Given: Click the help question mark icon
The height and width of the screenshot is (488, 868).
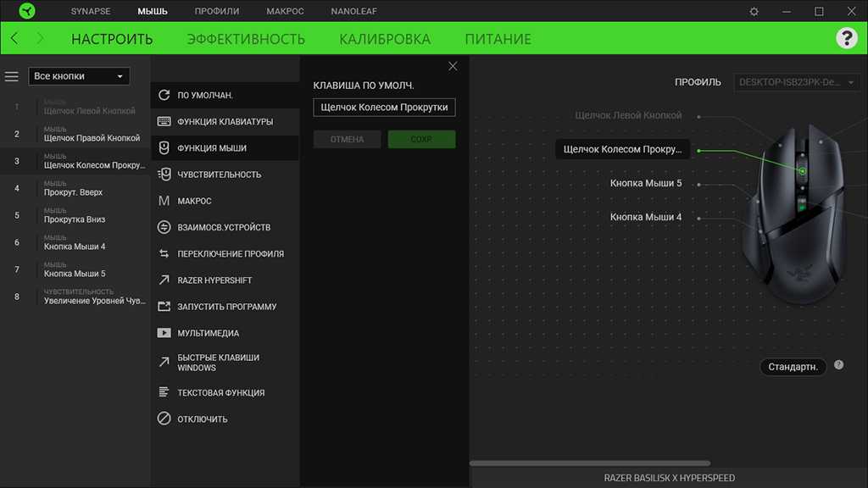Looking at the screenshot, I should [x=846, y=38].
